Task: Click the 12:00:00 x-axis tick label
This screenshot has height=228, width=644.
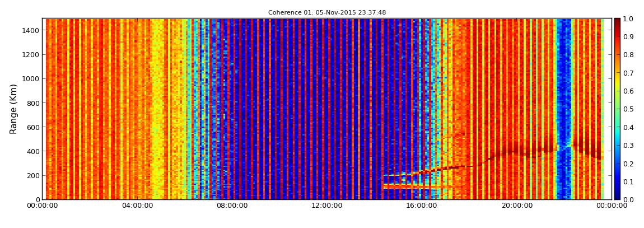Action: tap(327, 206)
